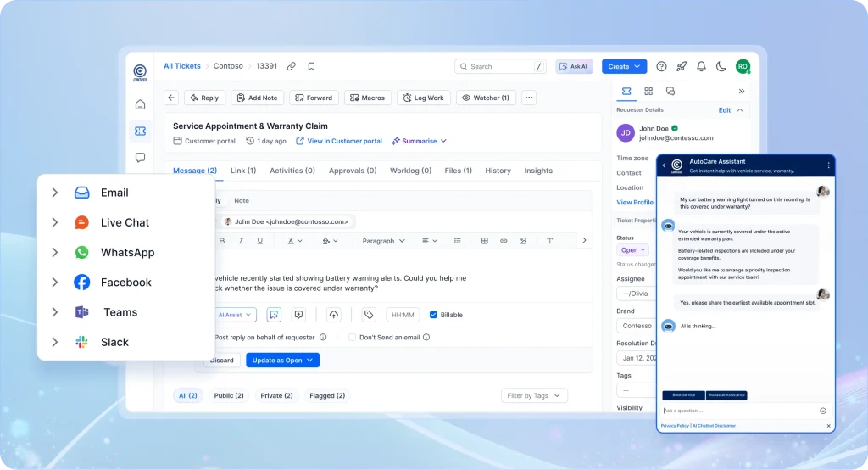
Task: Collapse right panel with double chevron
Action: (741, 91)
